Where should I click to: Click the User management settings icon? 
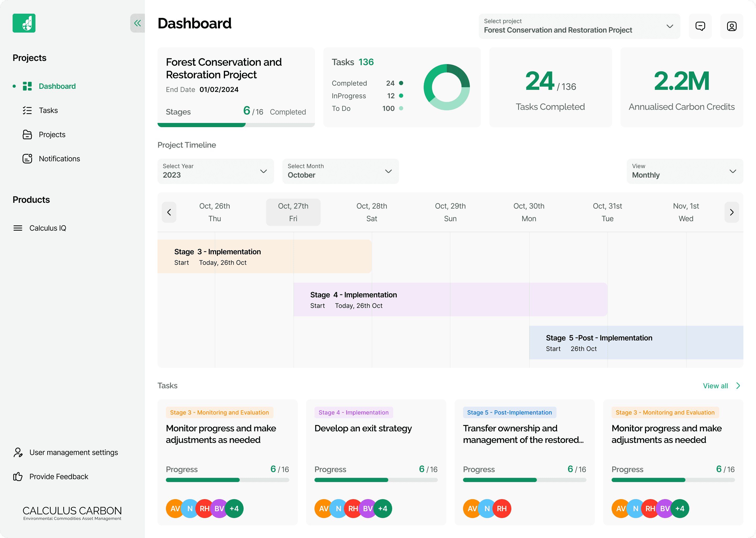[18, 452]
